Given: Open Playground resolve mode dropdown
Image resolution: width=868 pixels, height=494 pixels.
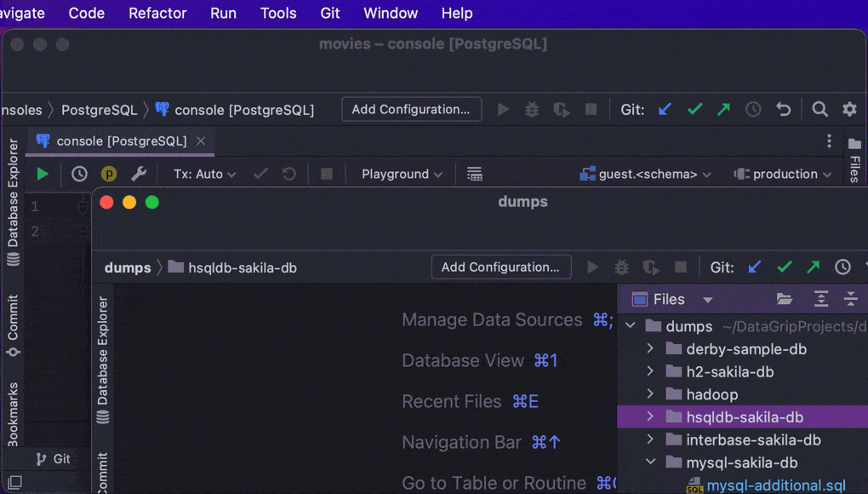Looking at the screenshot, I should pyautogui.click(x=402, y=174).
